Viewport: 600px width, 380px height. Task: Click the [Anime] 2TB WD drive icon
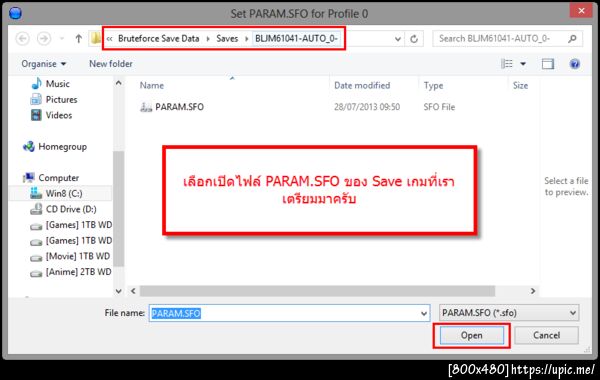[36, 274]
